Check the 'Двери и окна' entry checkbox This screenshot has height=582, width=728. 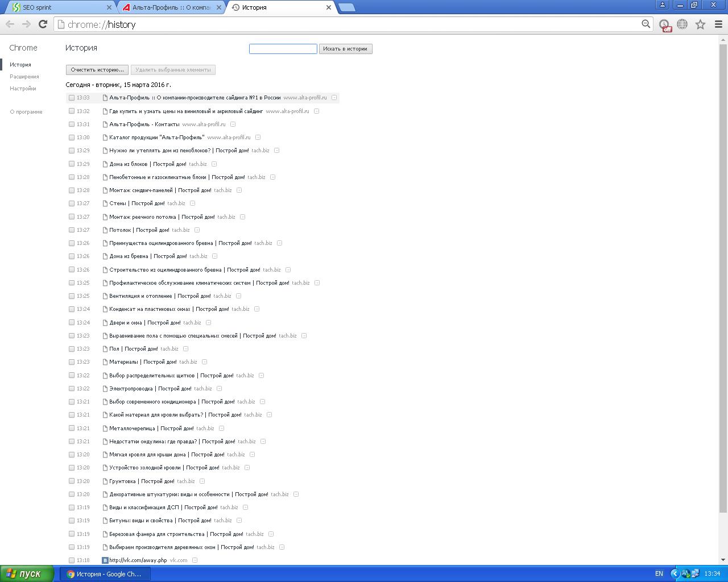[x=72, y=322]
